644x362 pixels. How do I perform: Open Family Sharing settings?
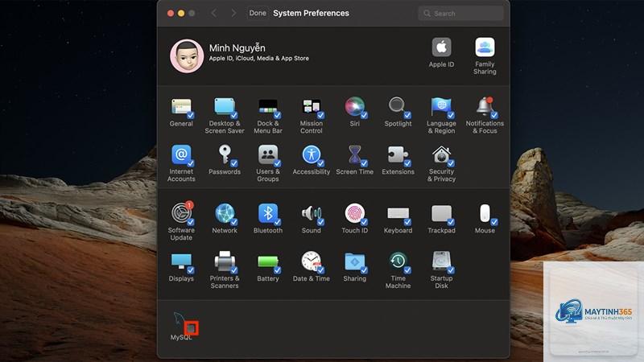pyautogui.click(x=485, y=47)
